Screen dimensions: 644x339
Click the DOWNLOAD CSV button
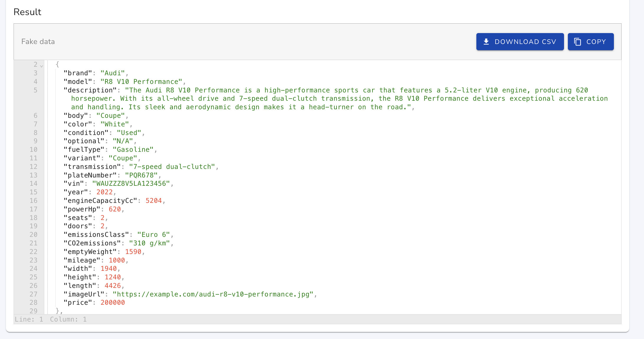tap(520, 41)
